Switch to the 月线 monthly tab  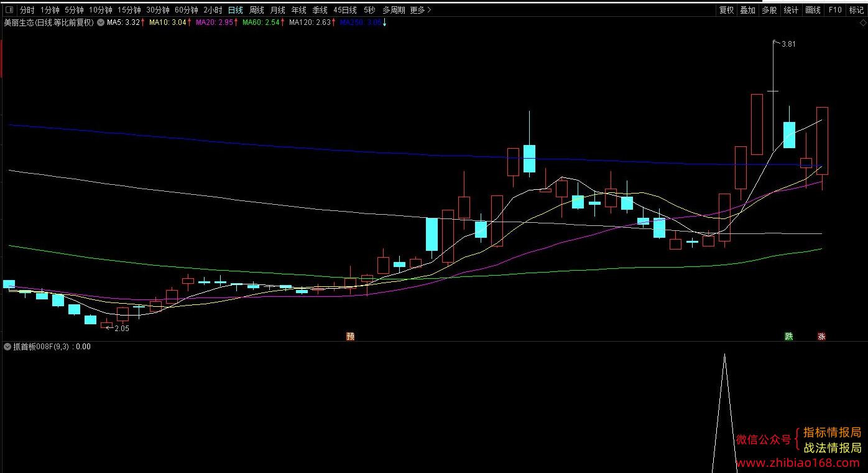pos(278,10)
